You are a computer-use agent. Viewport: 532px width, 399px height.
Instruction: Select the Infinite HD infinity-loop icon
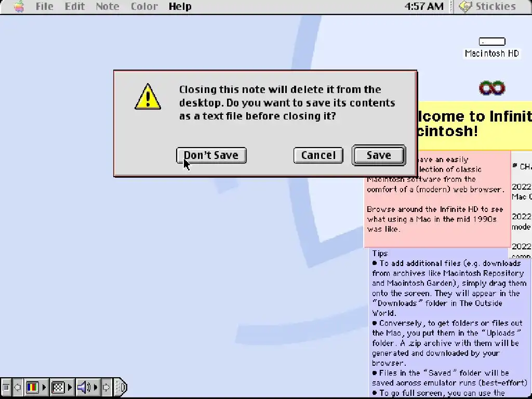(x=492, y=88)
